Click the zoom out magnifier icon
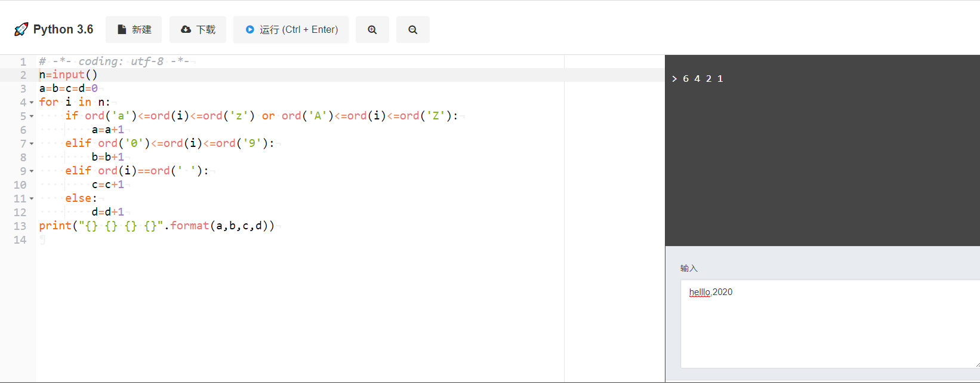Screen dimensions: 980x384 [x=413, y=30]
